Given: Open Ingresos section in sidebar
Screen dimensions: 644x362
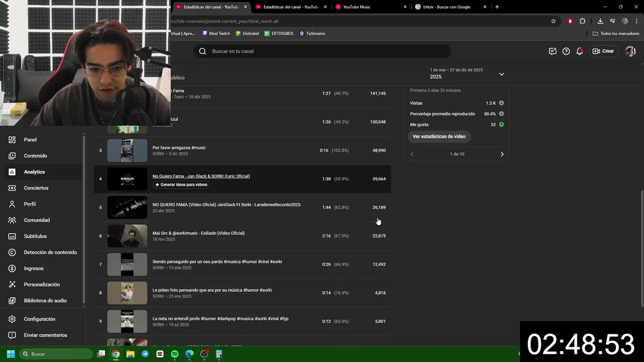Looking at the screenshot, I should point(43,268).
